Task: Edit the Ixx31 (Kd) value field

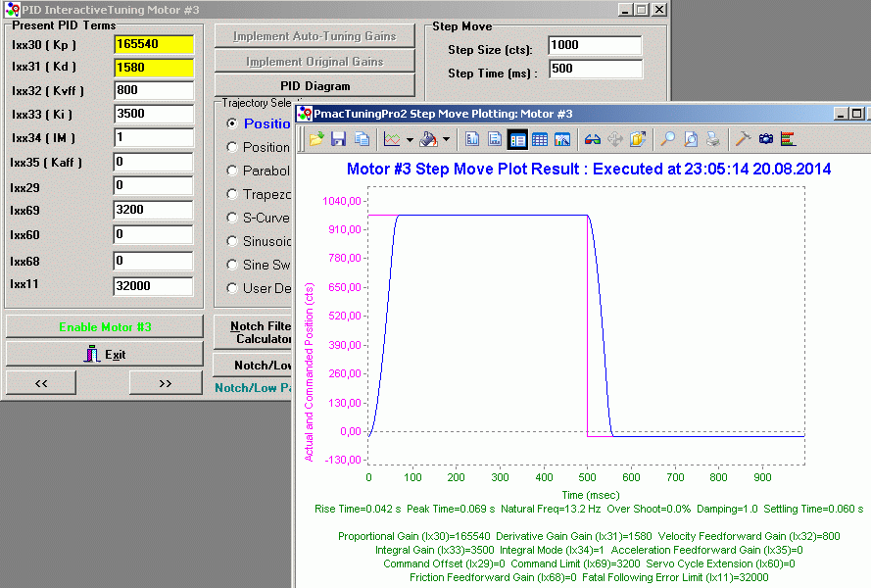Action: [x=154, y=68]
